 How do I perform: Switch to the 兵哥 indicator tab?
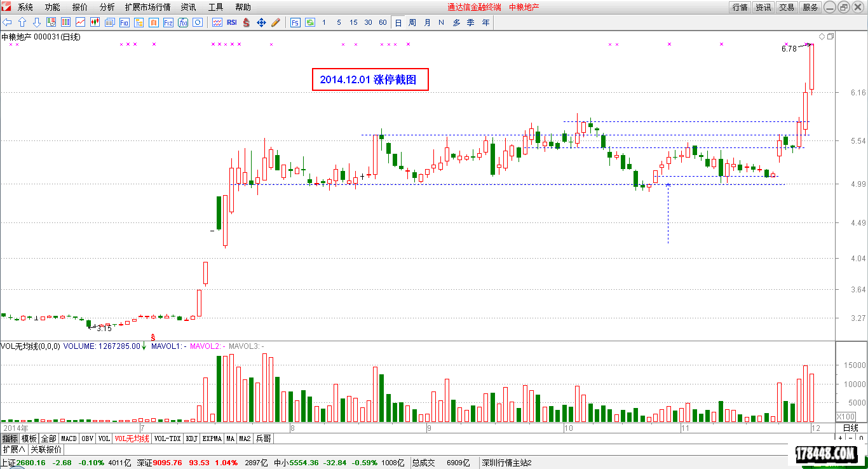pyautogui.click(x=263, y=438)
